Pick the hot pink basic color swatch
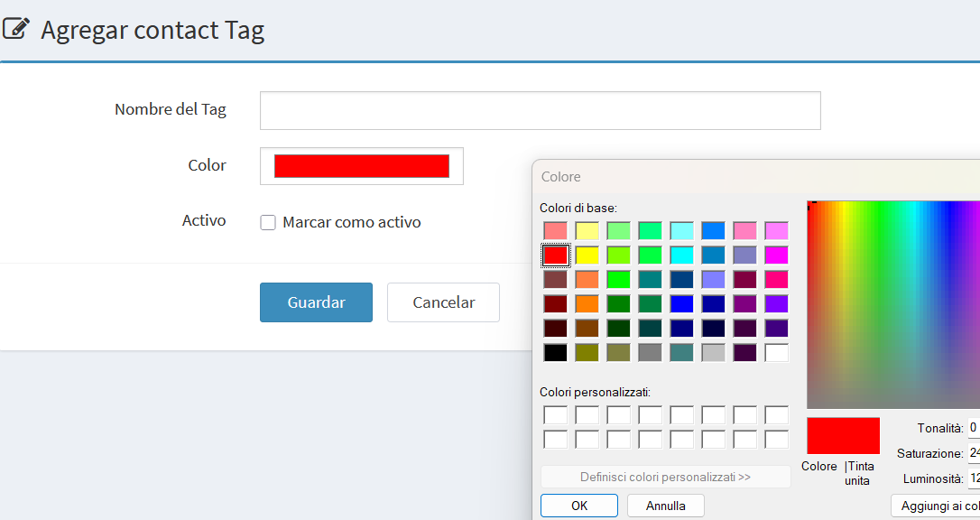Viewport: 980px width, 520px height. (776, 279)
